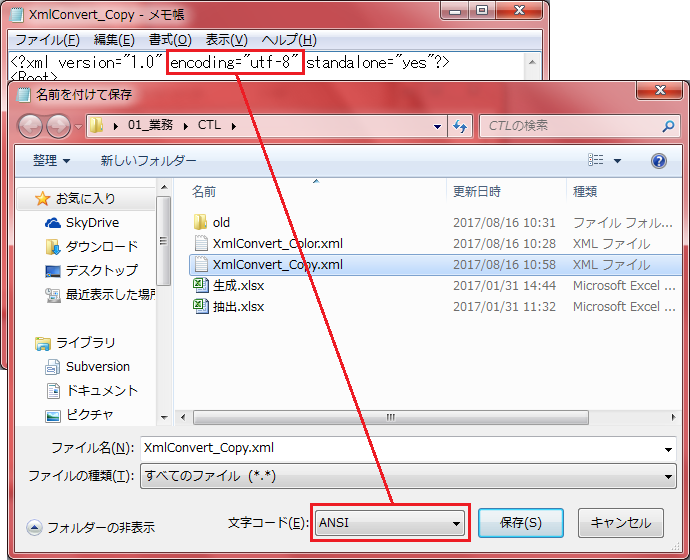Expand the ファイル名 history dropdown arrow
690x560 pixels.
tap(668, 449)
